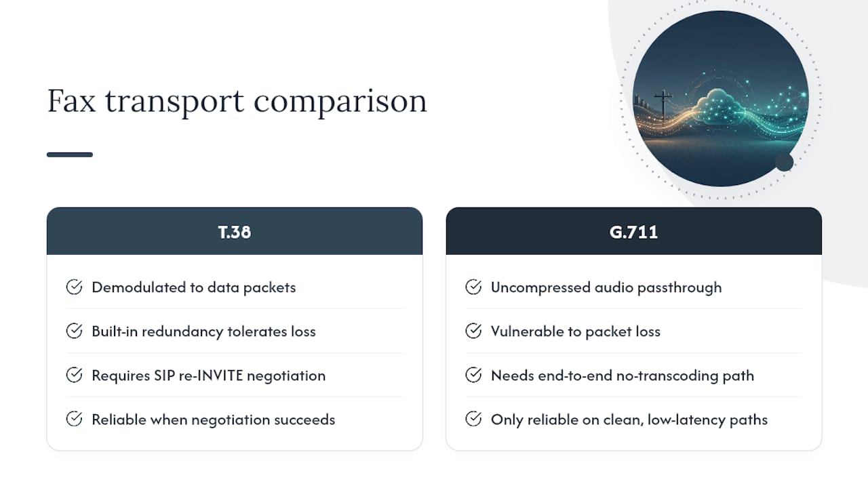Select the T.38 column header
The image size is (868, 488).
pyautogui.click(x=235, y=231)
